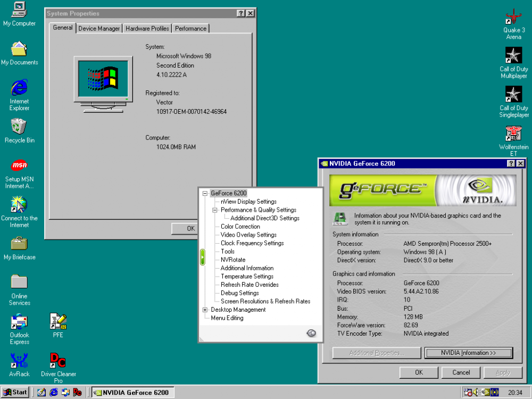Open Screen Resolutions & Refresh Rates
532x399 pixels.
[265, 301]
